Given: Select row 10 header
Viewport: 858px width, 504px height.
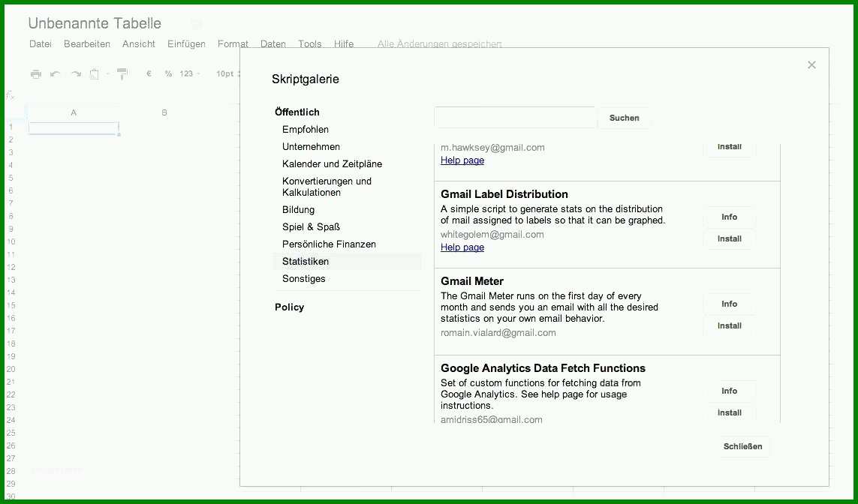Looking at the screenshot, I should click(11, 241).
